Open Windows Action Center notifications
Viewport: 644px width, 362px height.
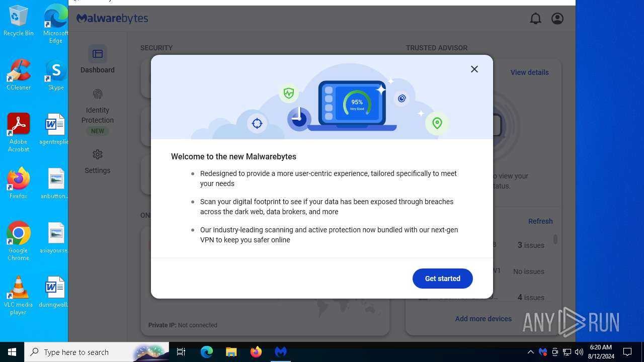[627, 352]
